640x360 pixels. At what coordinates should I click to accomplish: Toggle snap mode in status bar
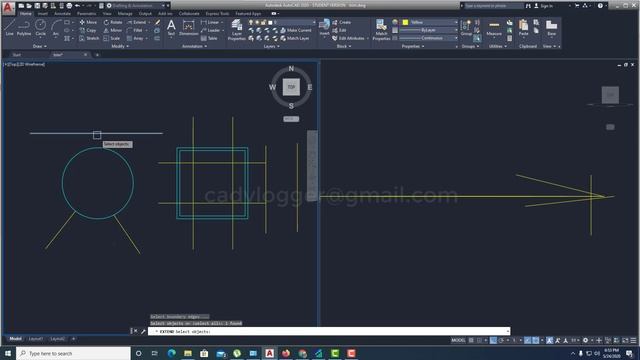480,340
